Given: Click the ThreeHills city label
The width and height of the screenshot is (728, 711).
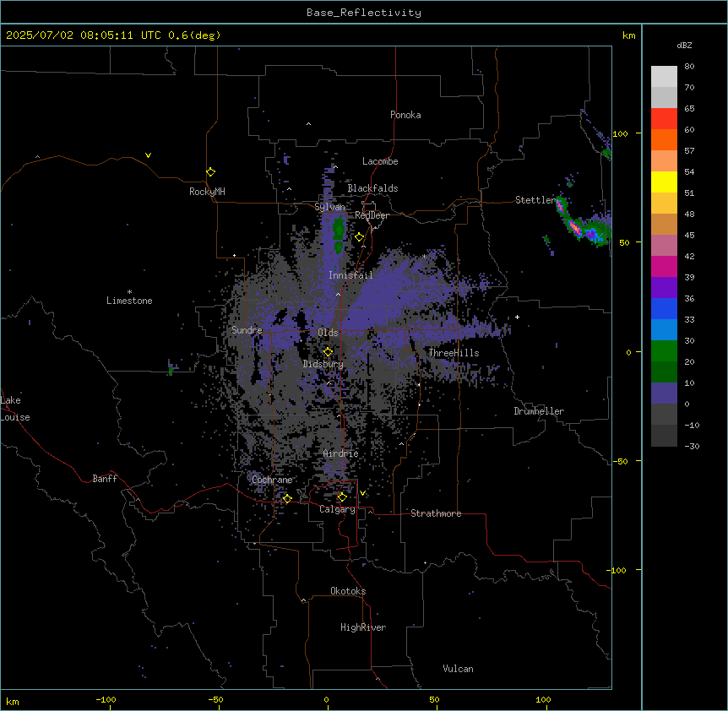Looking at the screenshot, I should coord(454,353).
